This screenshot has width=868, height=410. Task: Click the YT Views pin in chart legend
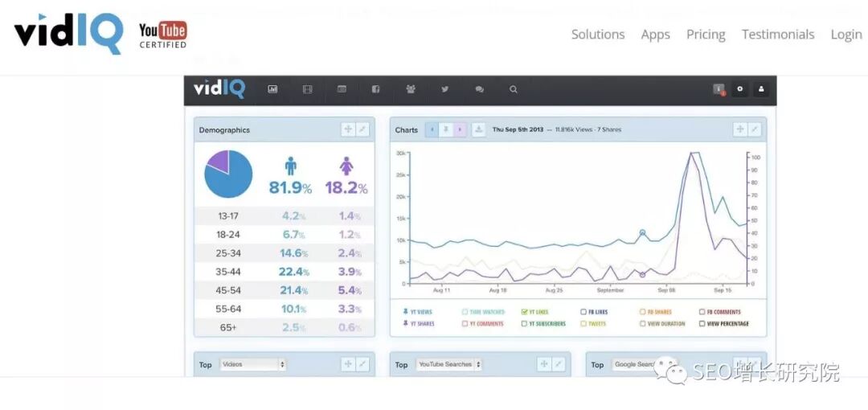tap(405, 312)
